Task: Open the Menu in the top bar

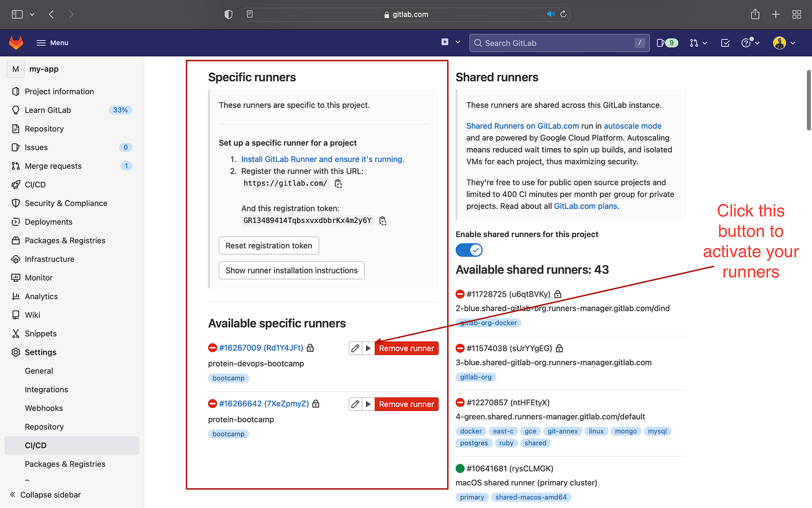Action: tap(52, 42)
